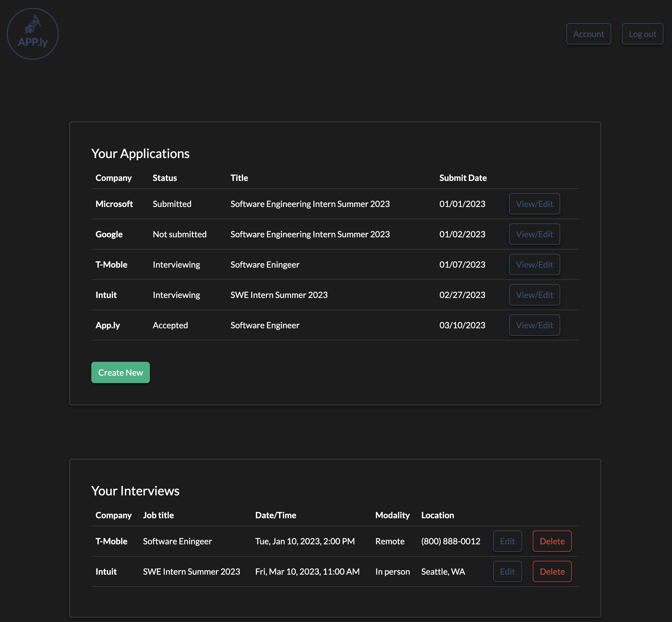The width and height of the screenshot is (672, 622).
Task: View/Edit the App.ly application
Action: pyautogui.click(x=534, y=325)
